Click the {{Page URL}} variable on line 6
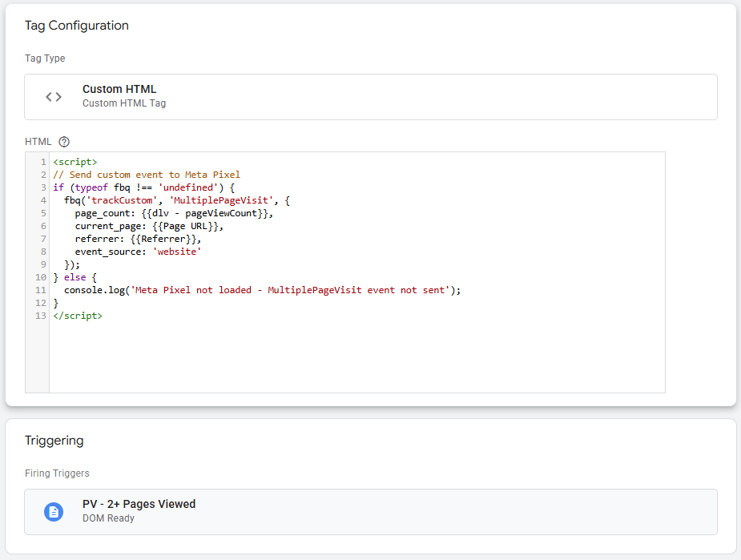 [185, 226]
